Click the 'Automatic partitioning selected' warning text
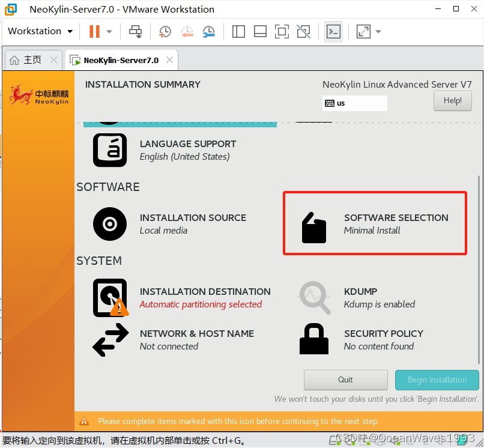Image resolution: width=484 pixels, height=448 pixels. pyautogui.click(x=201, y=304)
